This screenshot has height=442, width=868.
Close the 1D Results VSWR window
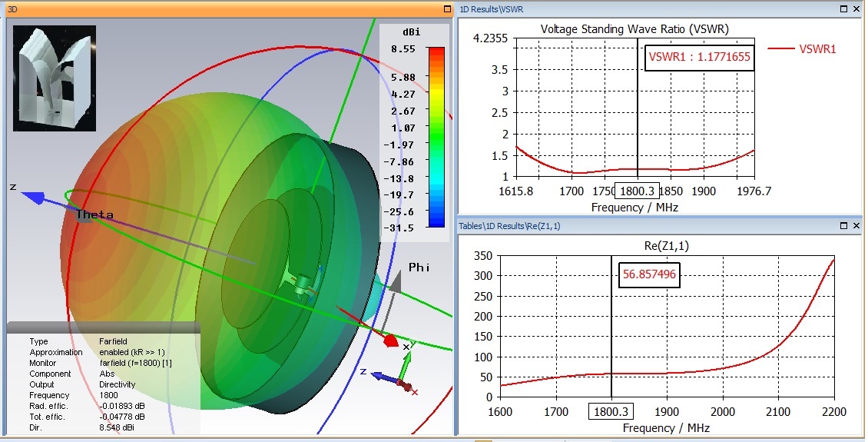(x=856, y=9)
